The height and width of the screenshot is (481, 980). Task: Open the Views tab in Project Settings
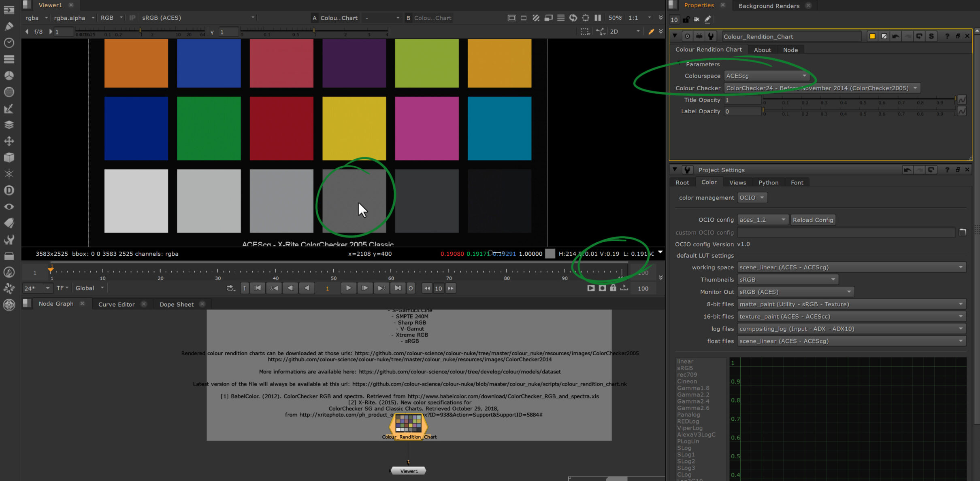click(x=737, y=182)
